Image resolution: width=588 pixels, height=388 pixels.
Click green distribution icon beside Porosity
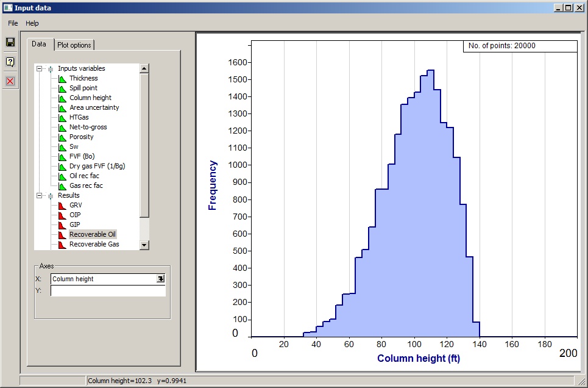62,137
